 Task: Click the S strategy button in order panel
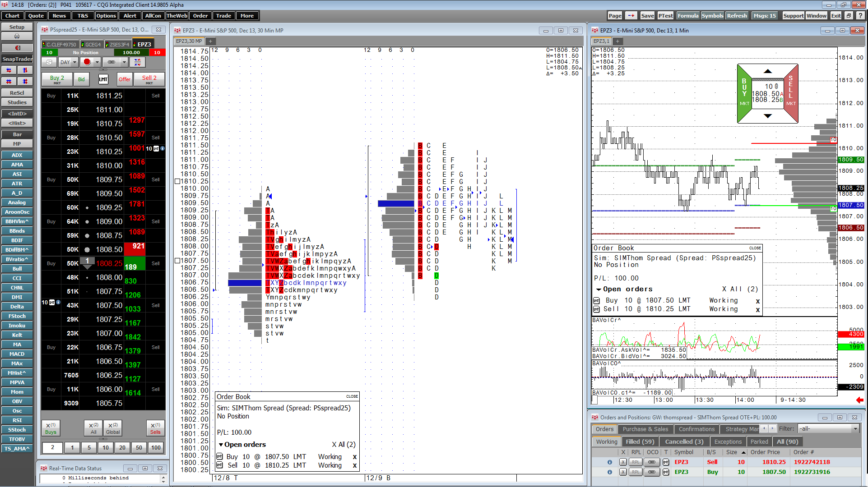coord(49,62)
